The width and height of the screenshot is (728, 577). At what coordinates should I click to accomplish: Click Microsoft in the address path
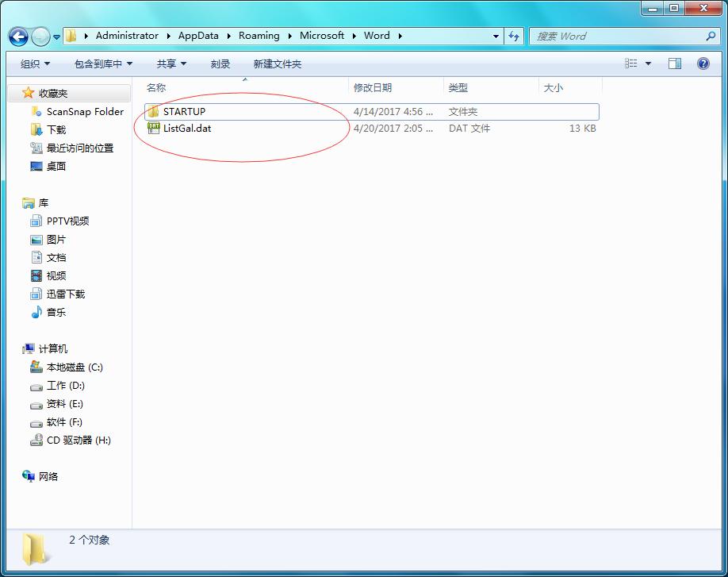(322, 36)
